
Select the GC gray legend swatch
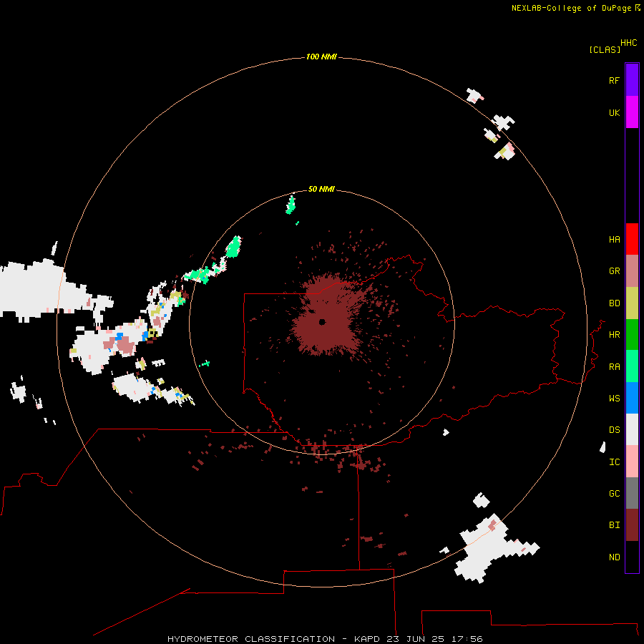pyautogui.click(x=632, y=493)
